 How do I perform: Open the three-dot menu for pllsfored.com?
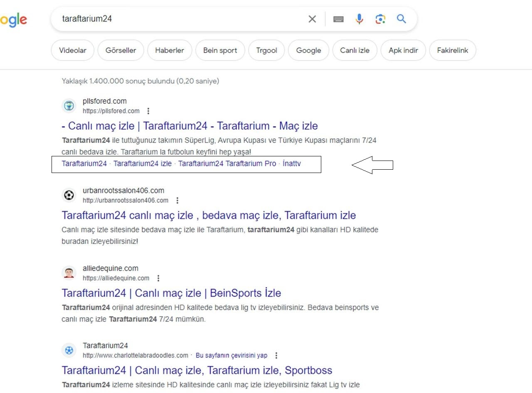click(x=148, y=111)
